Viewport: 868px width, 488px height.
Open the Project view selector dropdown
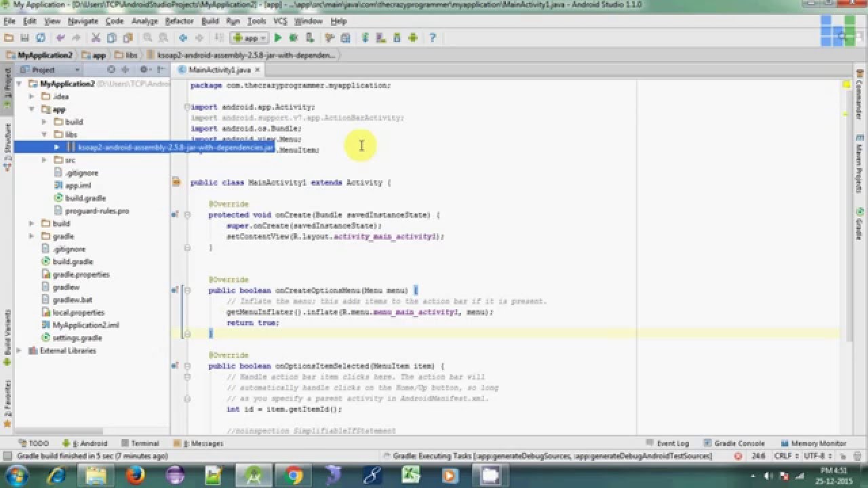(x=50, y=69)
